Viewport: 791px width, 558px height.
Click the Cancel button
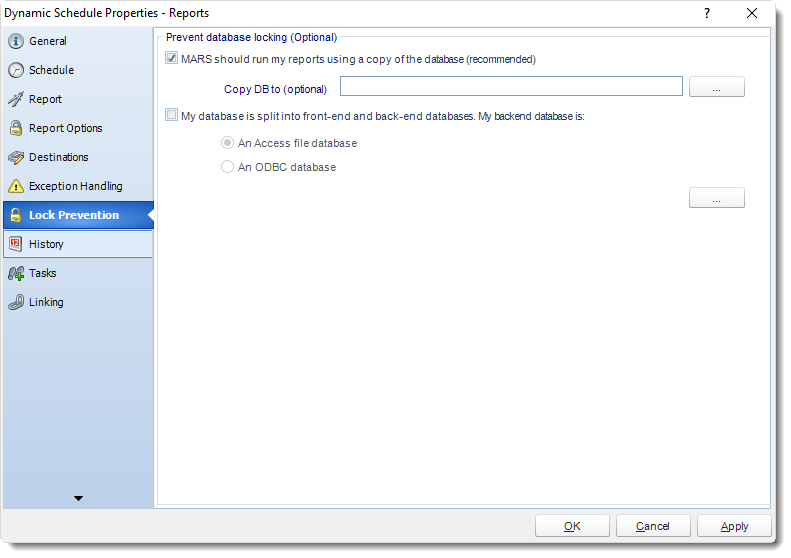click(x=653, y=526)
